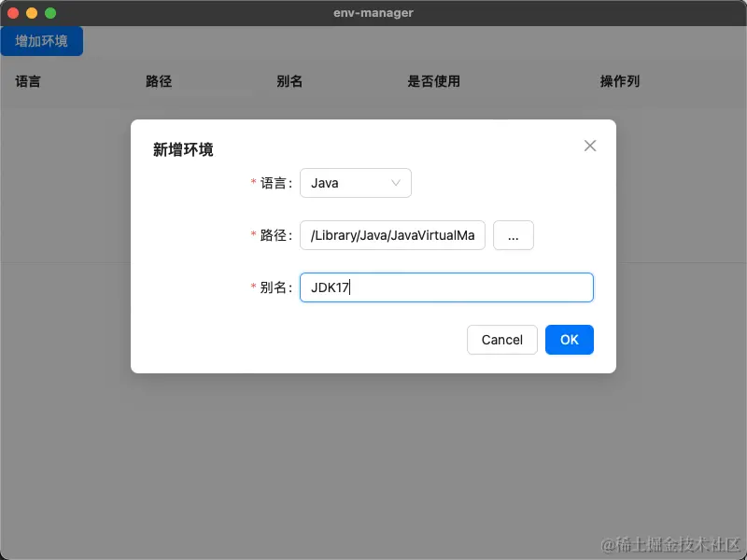Close the 新增环境 dialog with the X

pyautogui.click(x=589, y=146)
